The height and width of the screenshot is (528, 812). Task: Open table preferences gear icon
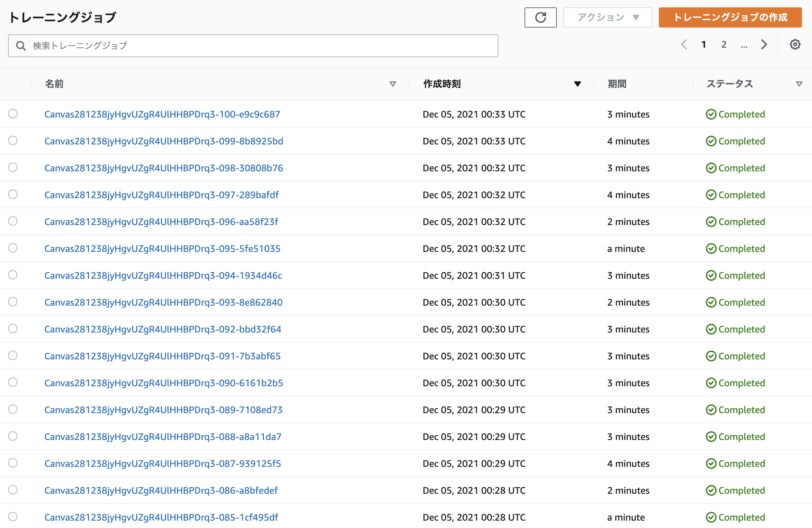pos(795,44)
